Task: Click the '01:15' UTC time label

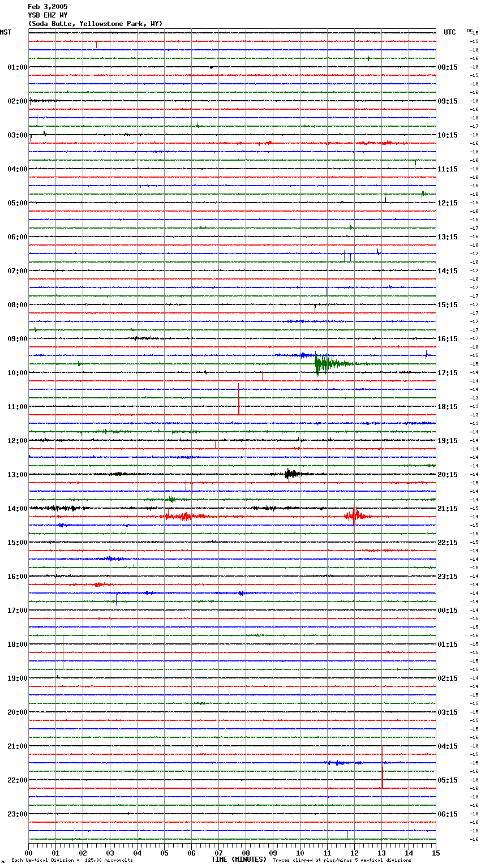Action: coord(448,644)
